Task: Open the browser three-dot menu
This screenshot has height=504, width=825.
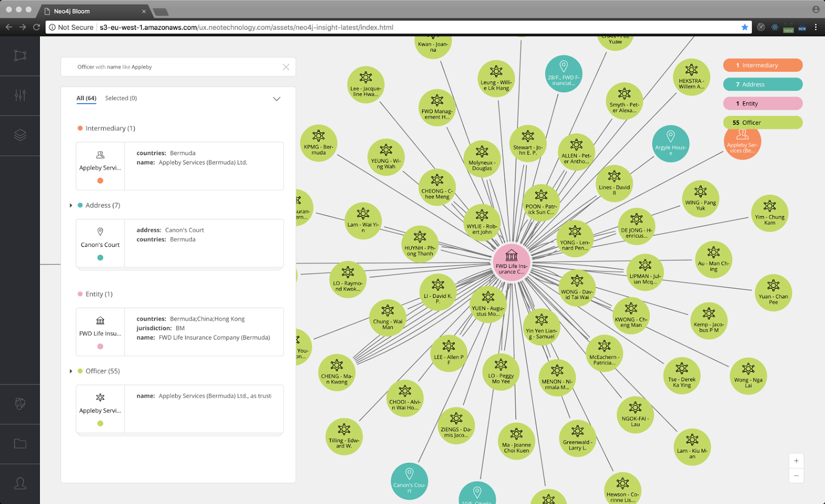Action: (816, 27)
